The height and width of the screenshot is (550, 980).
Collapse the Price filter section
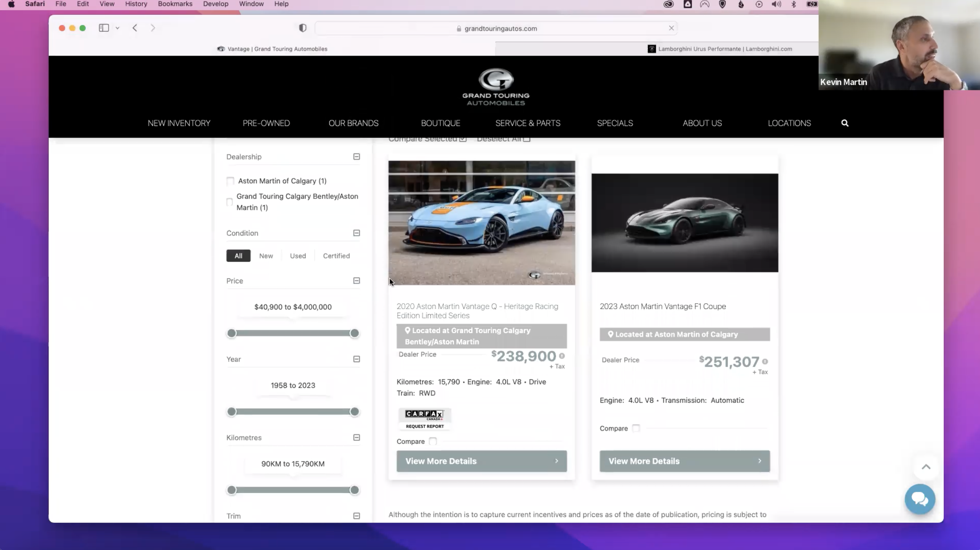[356, 281]
